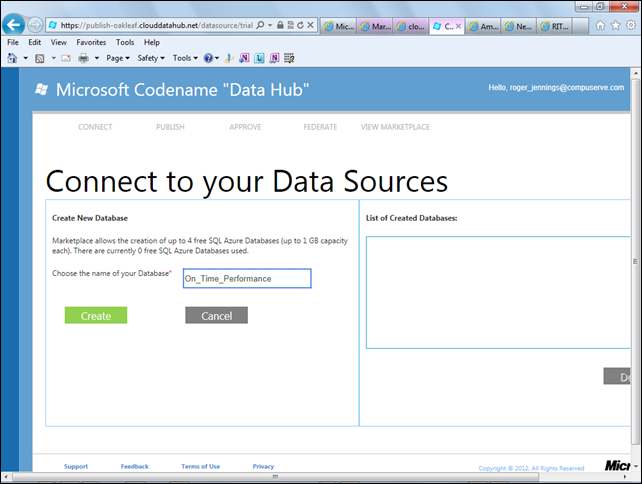
Task: Click the database name input field
Action: 247,278
